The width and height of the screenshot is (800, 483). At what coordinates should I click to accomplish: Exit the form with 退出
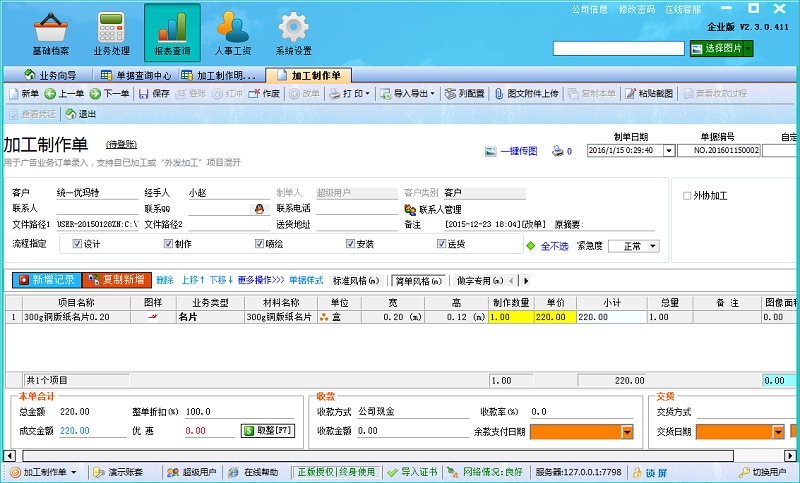81,114
